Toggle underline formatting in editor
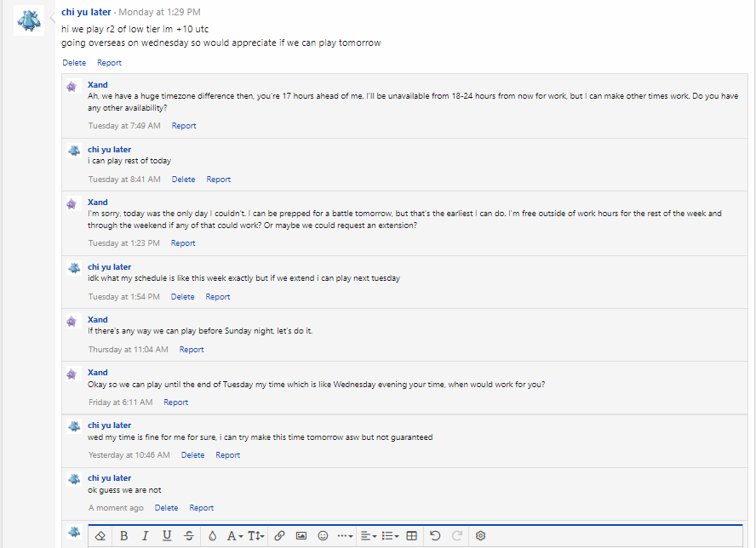This screenshot has width=756, height=548. (167, 536)
